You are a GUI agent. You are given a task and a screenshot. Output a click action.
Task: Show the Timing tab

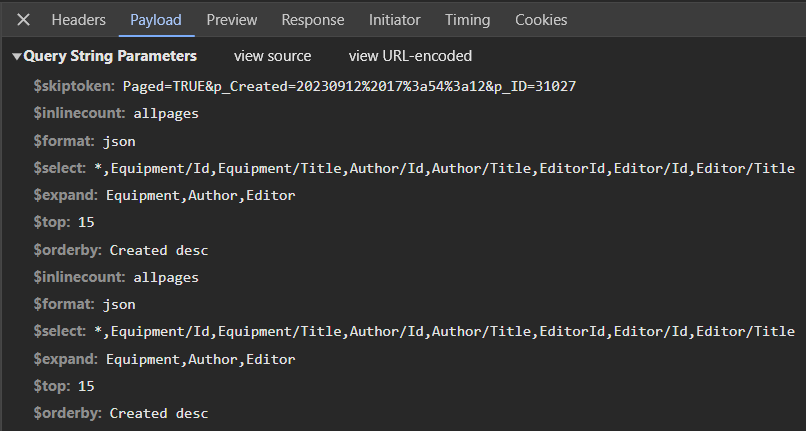(468, 20)
